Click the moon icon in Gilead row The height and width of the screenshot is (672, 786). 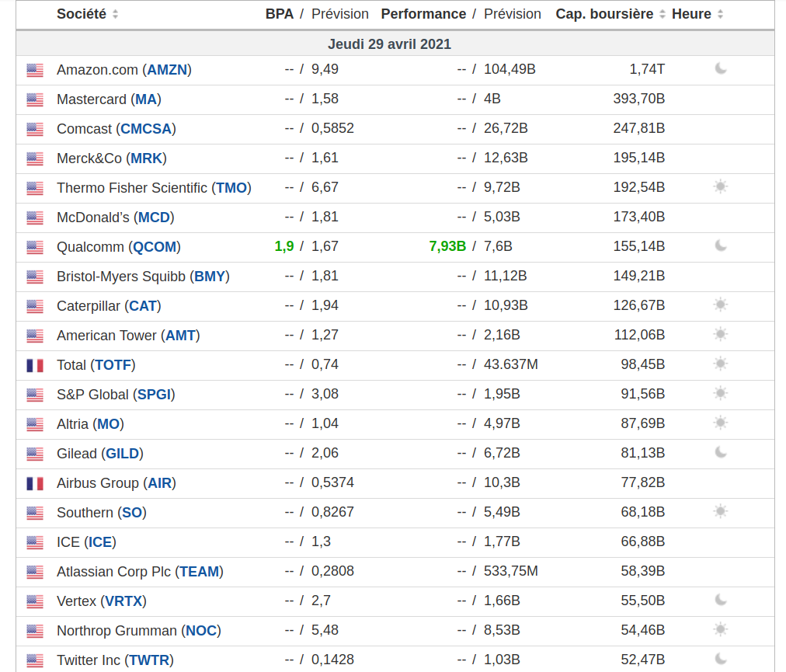(x=721, y=452)
